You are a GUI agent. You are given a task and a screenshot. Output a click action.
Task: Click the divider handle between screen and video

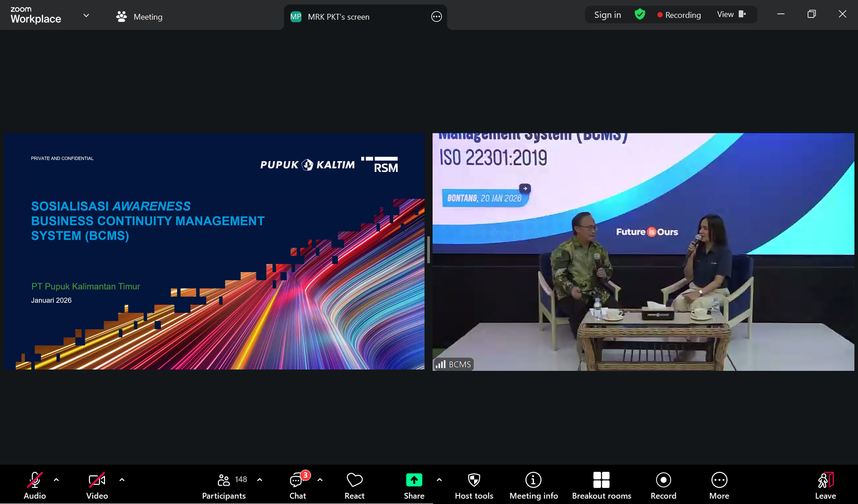point(428,250)
